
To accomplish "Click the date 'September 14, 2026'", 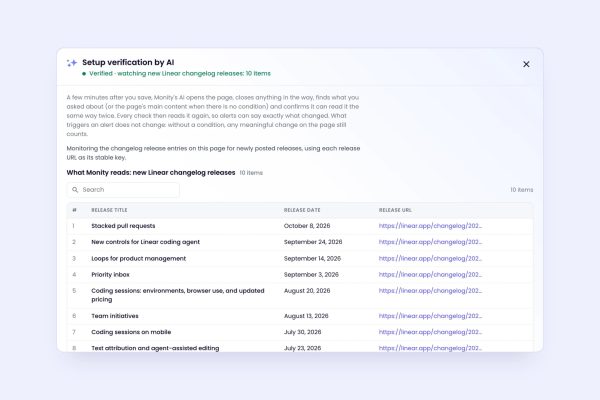I will 312,258.
